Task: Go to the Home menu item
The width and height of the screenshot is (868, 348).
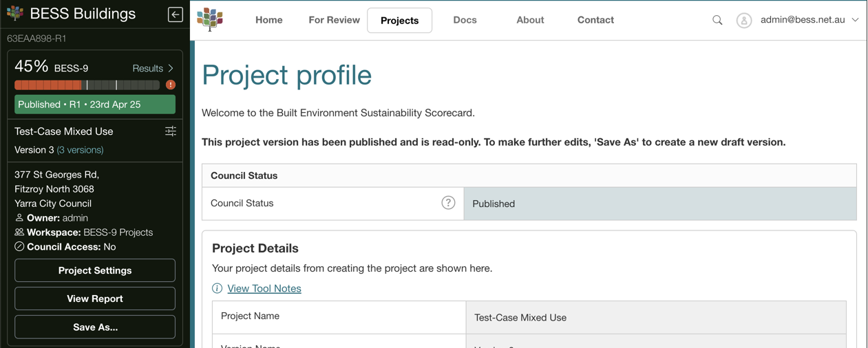Action: coord(268,20)
